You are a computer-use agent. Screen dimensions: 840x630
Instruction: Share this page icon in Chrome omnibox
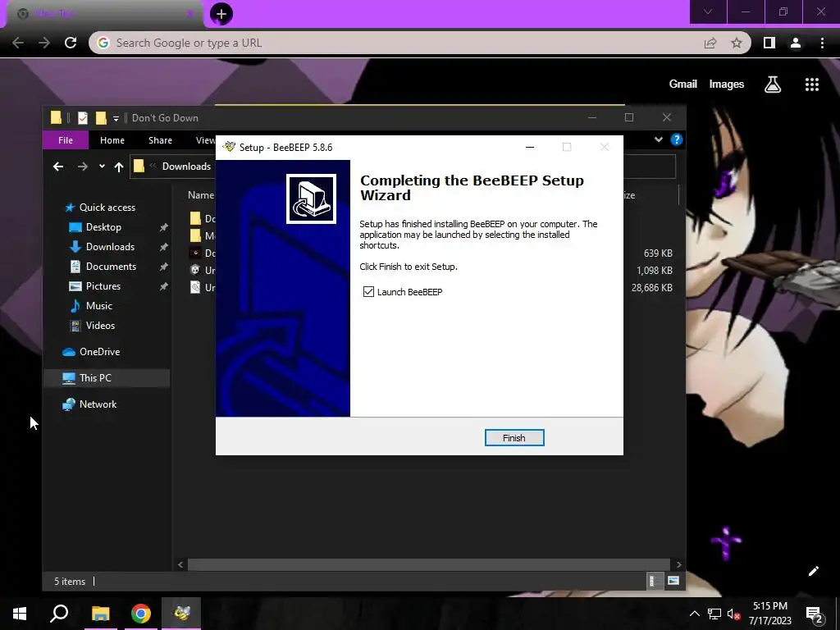click(x=710, y=43)
